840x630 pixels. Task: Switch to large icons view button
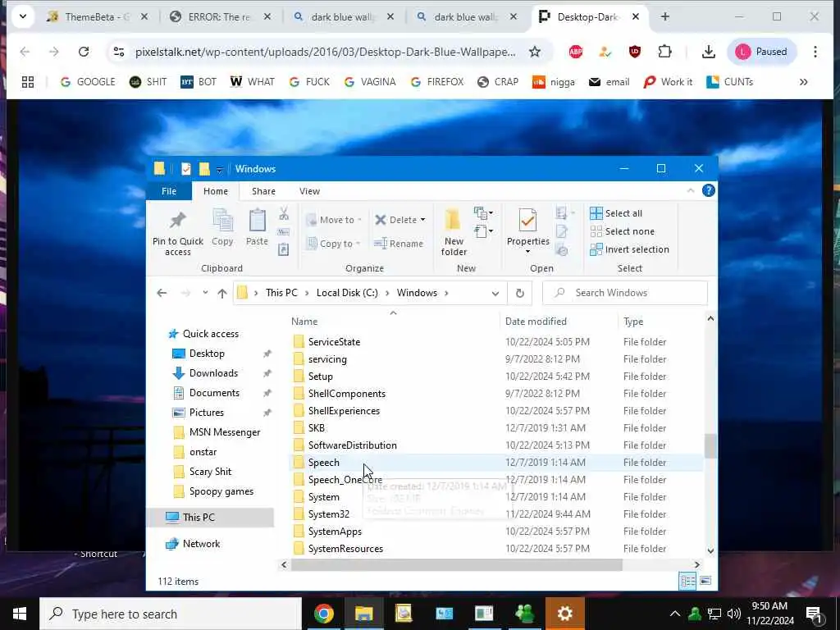coord(705,581)
